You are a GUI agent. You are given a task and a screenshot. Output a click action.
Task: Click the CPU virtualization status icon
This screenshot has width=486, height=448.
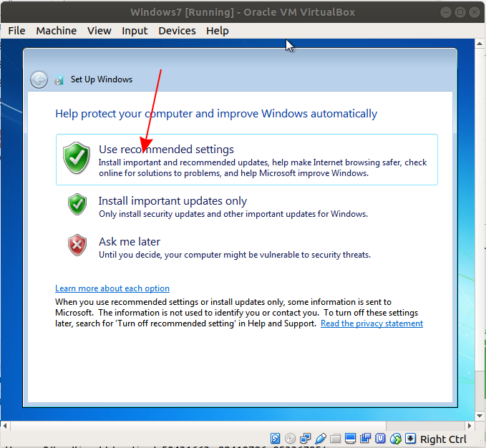(380, 439)
